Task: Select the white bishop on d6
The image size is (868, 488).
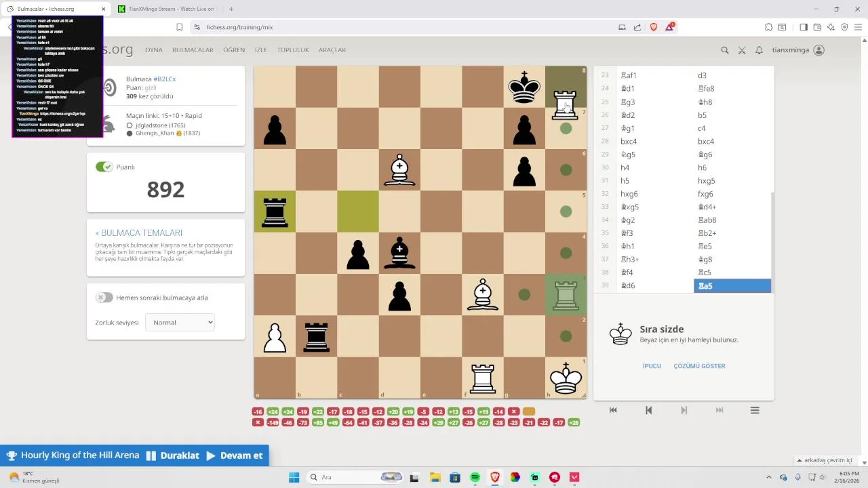Action: pos(399,169)
